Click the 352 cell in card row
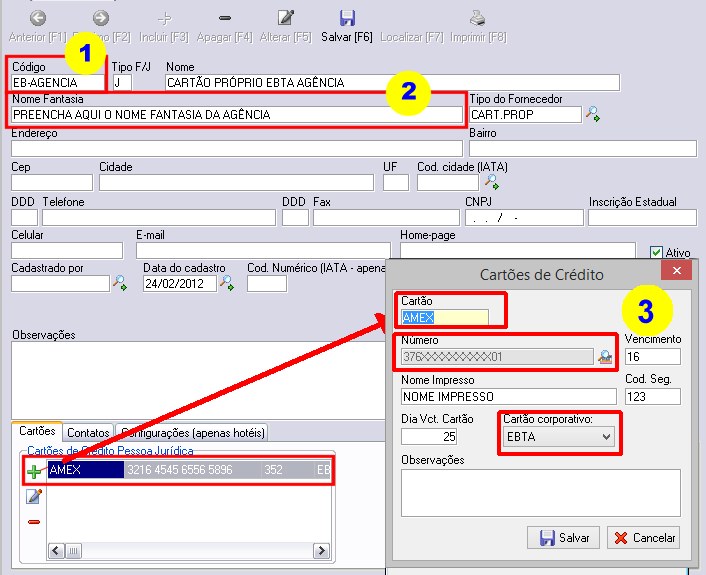706x575 pixels. (288, 470)
